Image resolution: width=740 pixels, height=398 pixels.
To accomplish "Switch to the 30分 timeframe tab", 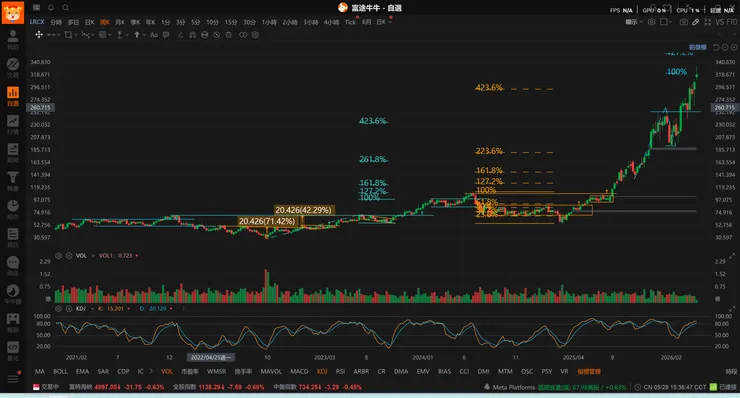I will [x=250, y=22].
